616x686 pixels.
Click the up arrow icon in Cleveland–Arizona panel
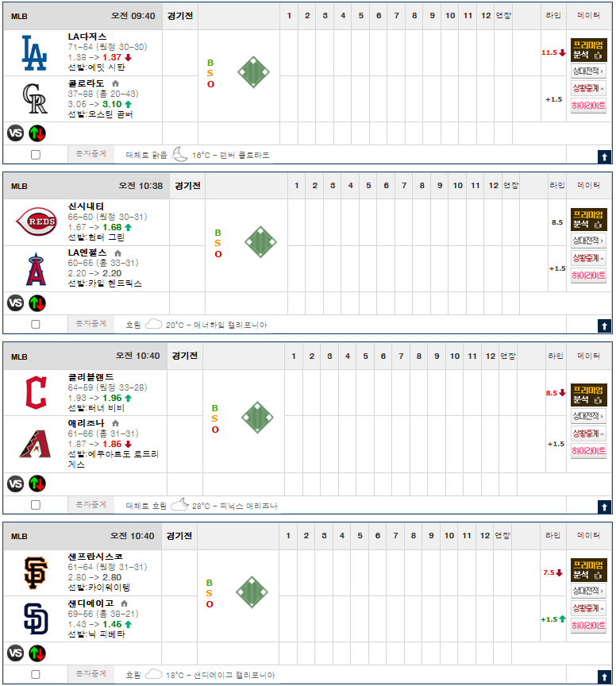click(x=603, y=506)
